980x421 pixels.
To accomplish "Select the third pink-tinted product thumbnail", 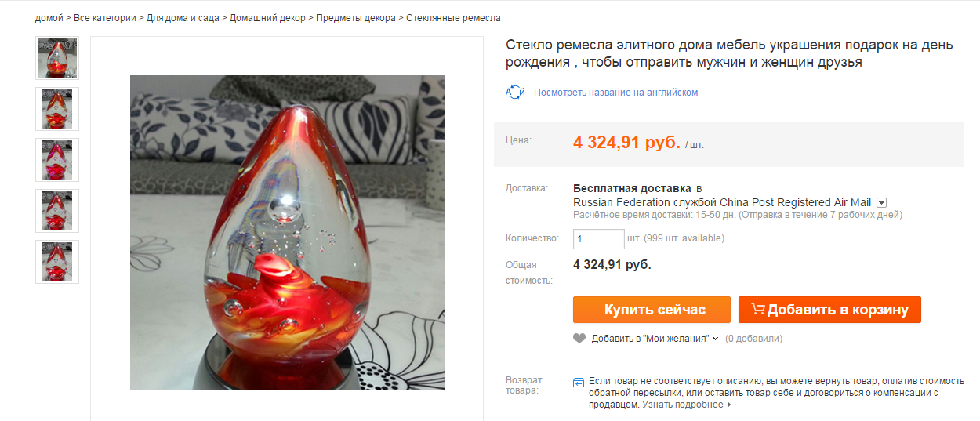I will point(57,160).
